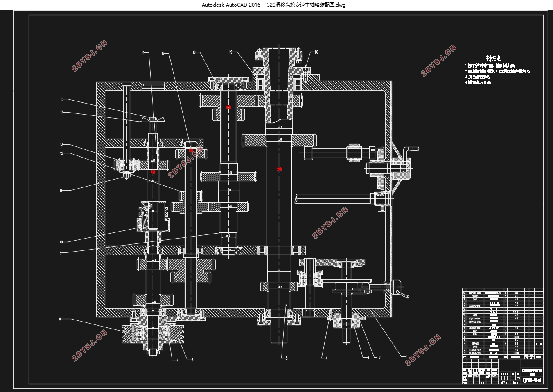Select the balloon label 14
Viewport: 553px width, 392px height.
tap(62, 112)
